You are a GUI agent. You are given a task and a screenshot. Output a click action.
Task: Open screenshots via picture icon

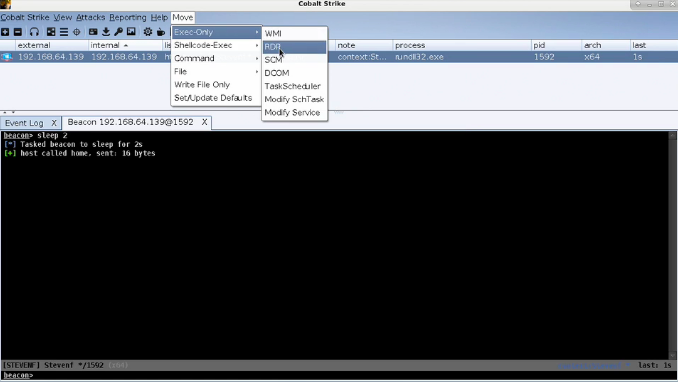[131, 32]
